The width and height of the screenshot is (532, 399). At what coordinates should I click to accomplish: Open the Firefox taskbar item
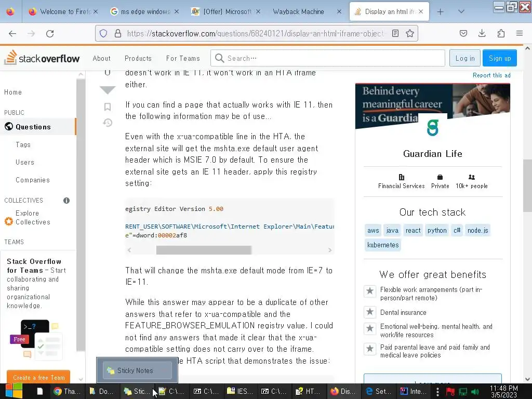coord(342,392)
